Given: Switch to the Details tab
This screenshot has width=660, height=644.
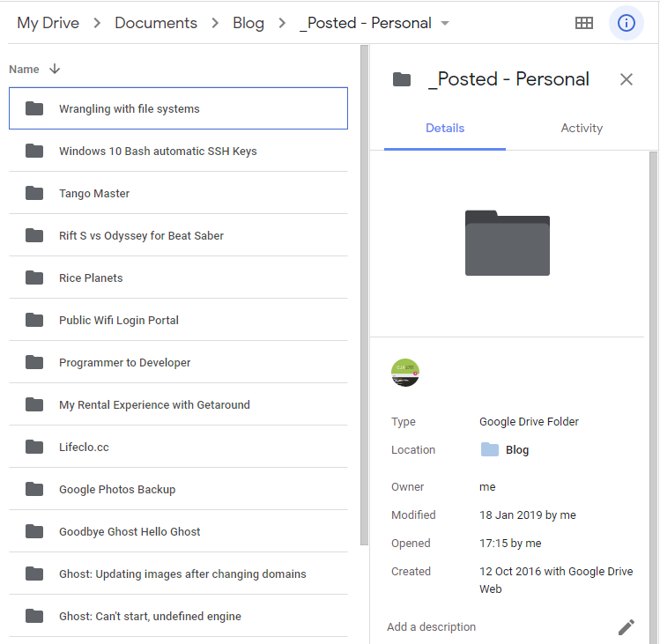Looking at the screenshot, I should [444, 128].
